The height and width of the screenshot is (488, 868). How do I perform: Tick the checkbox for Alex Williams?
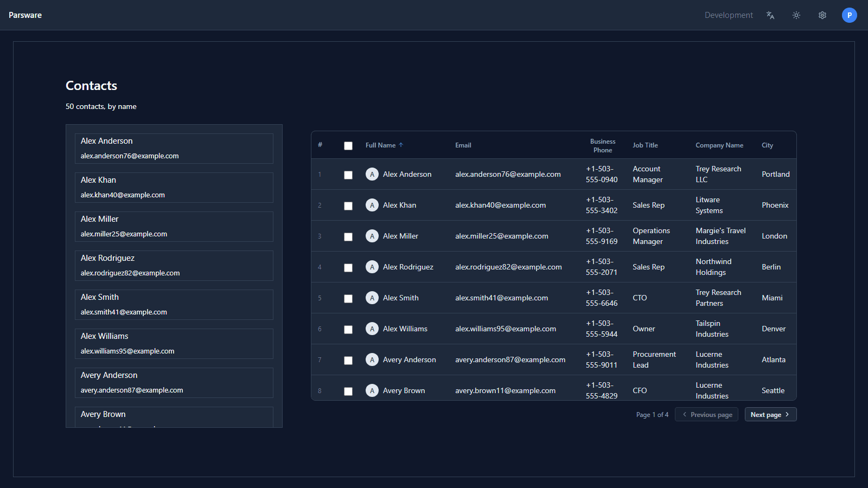pyautogui.click(x=348, y=329)
